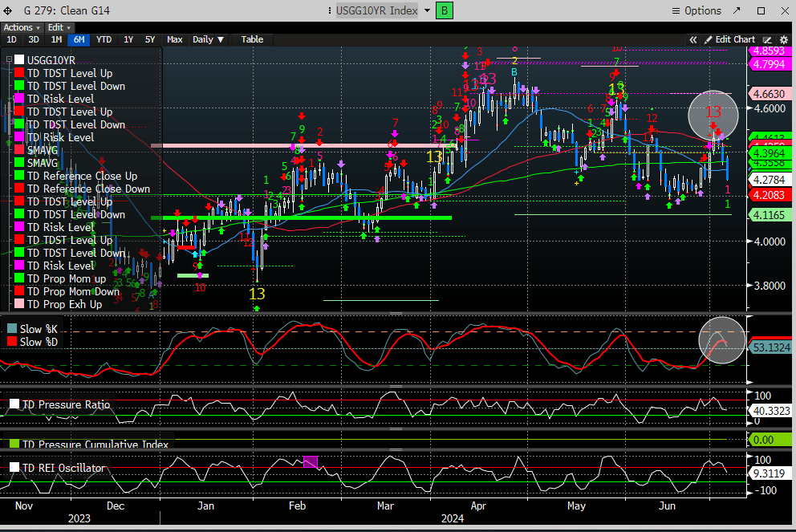Click the Slow %D red color swatch
Image resolution: width=796 pixels, height=532 pixels.
click(12, 342)
